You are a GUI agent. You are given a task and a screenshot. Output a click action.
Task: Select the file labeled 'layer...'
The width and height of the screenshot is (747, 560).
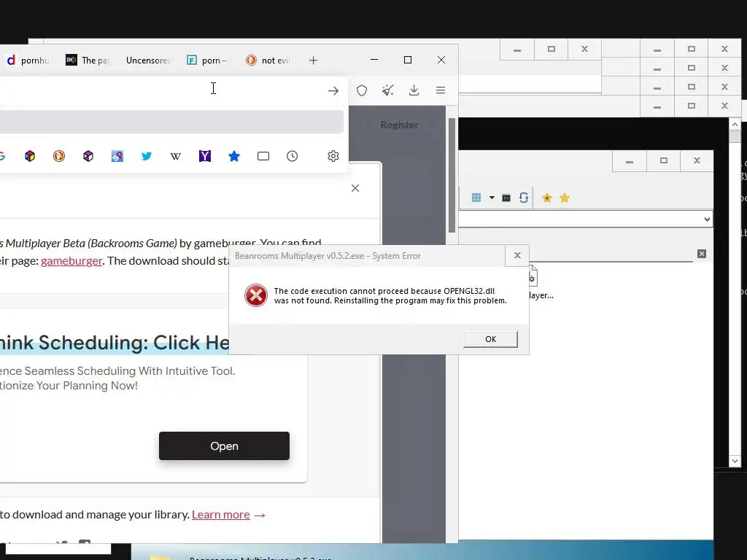(x=541, y=284)
